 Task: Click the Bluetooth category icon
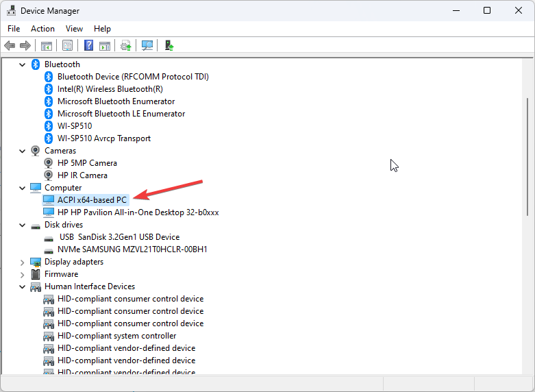[x=36, y=64]
